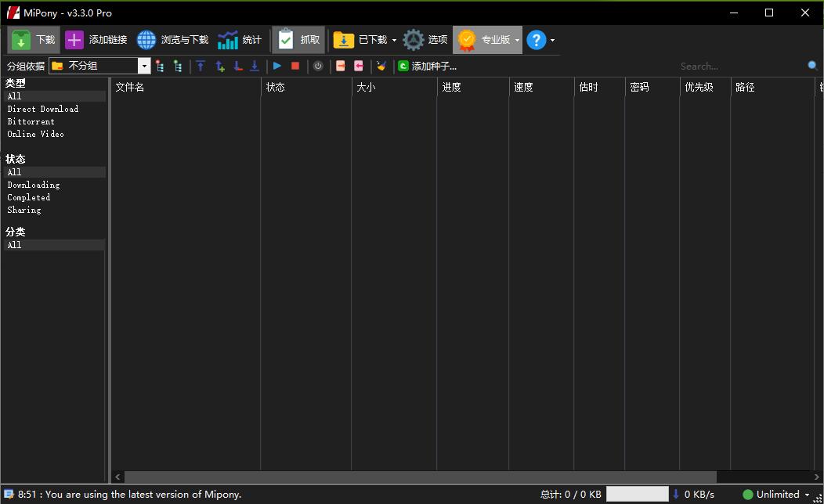This screenshot has width=824, height=504.
Task: Select Downloading status filter
Action: [x=34, y=185]
